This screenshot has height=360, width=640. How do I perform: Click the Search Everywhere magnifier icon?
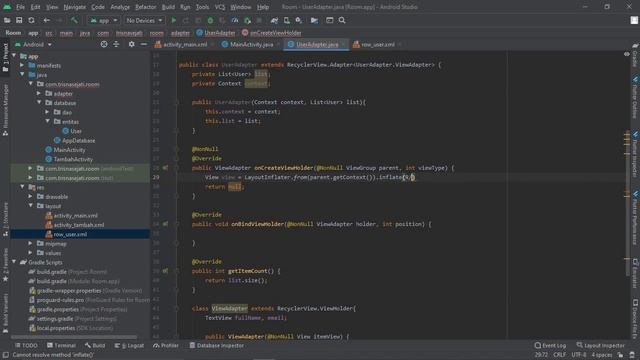click(x=342, y=20)
